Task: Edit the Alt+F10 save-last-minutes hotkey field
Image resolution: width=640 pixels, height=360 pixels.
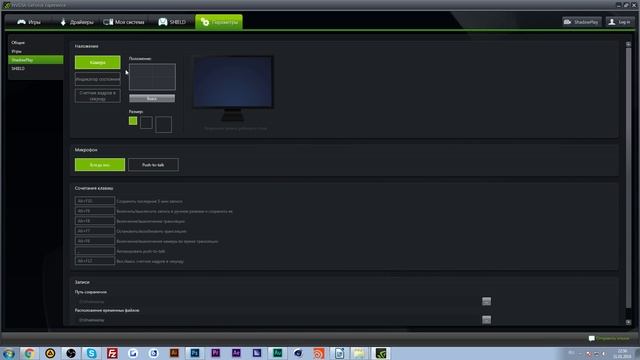Action: 95,201
